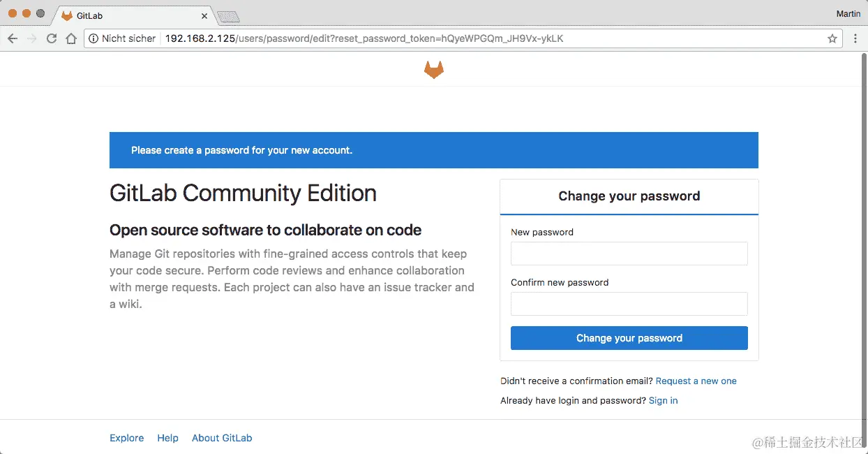The height and width of the screenshot is (454, 868).
Task: Select the GitLab browser tab
Action: click(x=133, y=15)
